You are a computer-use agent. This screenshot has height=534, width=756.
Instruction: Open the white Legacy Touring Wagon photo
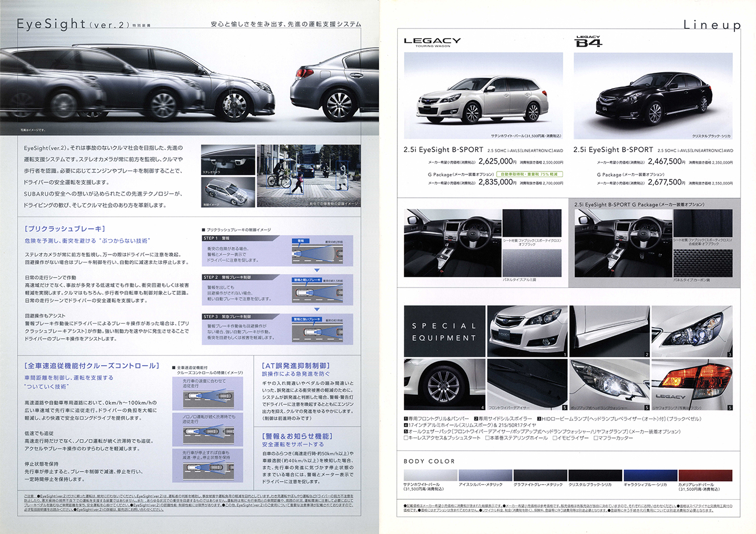coord(484,95)
